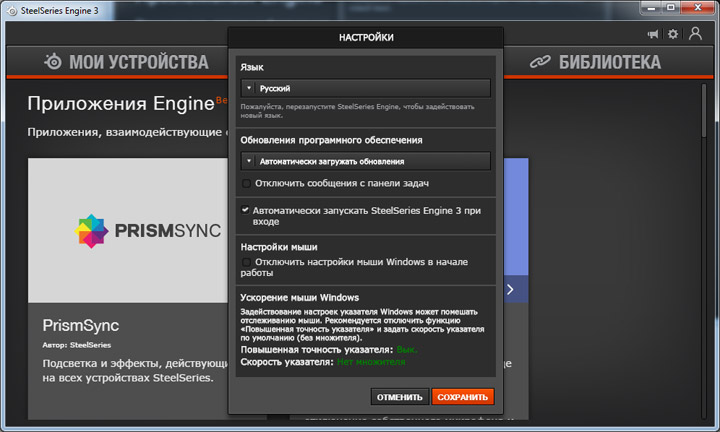This screenshot has width=720, height=432.
Task: Click the ОТМЕНИТЬ button
Action: click(x=399, y=397)
